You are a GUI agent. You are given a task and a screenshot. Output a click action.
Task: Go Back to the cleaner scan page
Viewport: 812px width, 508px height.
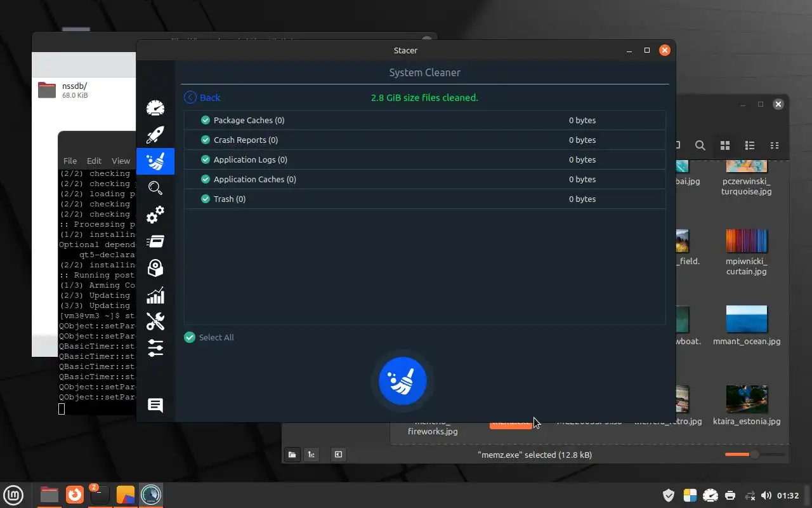pyautogui.click(x=202, y=97)
